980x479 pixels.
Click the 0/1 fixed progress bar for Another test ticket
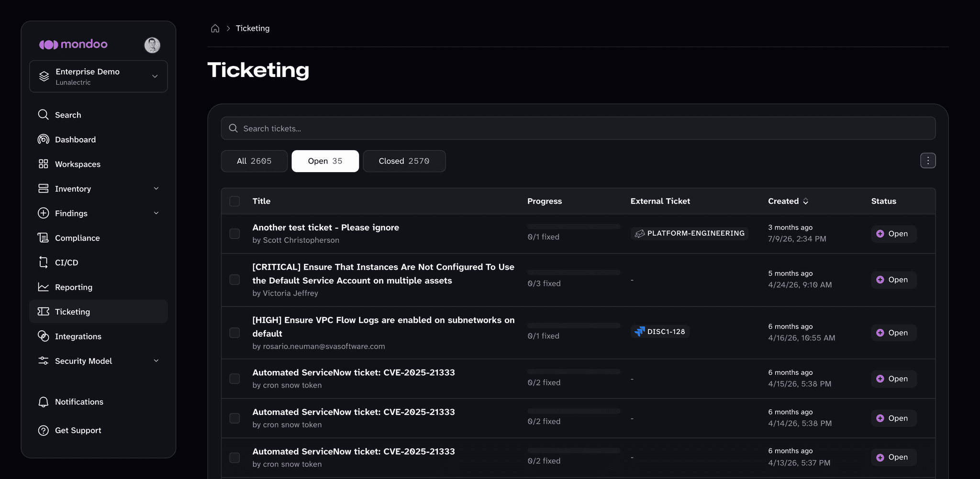click(574, 227)
